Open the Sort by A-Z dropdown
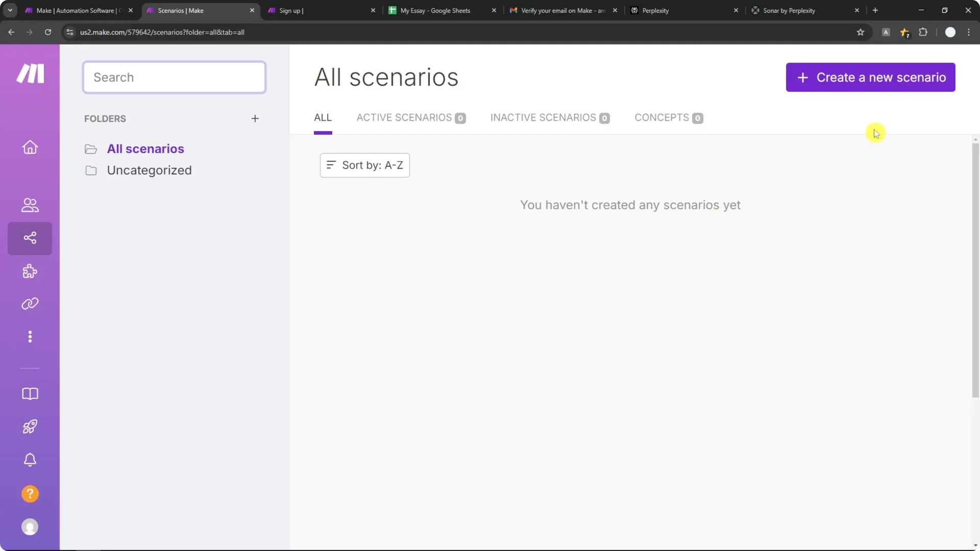The width and height of the screenshot is (980, 551). pos(364,165)
